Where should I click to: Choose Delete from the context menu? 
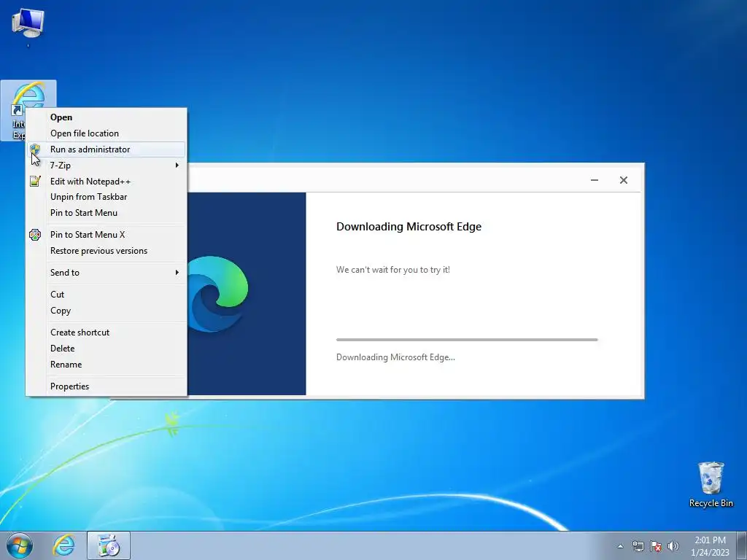pyautogui.click(x=107, y=348)
